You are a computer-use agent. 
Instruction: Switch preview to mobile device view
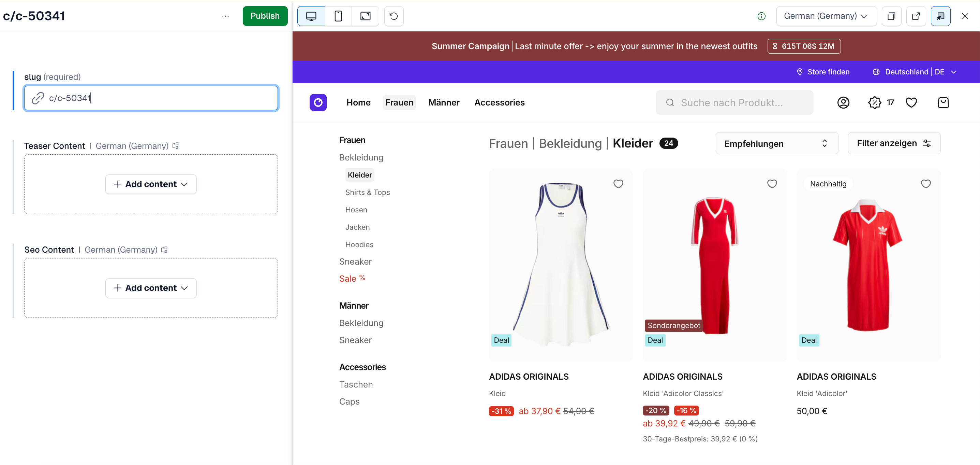338,16
